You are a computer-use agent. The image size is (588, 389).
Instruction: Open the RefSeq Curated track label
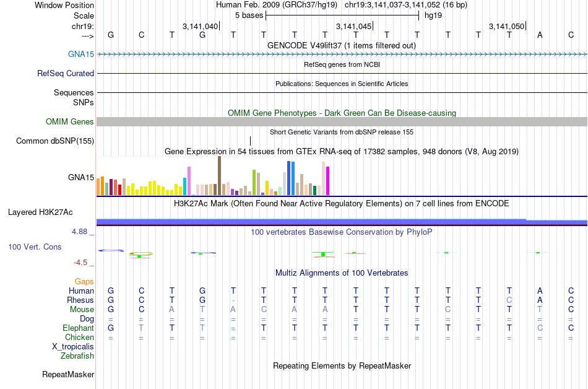click(66, 73)
